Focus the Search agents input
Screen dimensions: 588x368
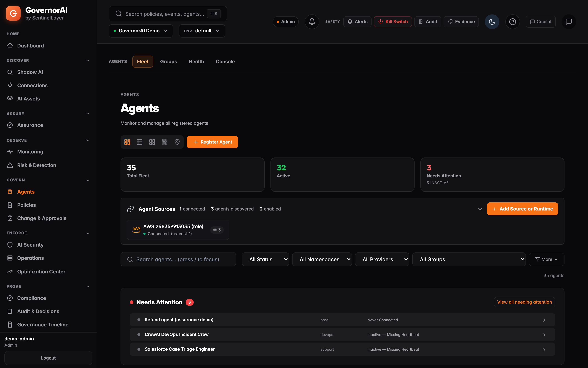[178, 259]
